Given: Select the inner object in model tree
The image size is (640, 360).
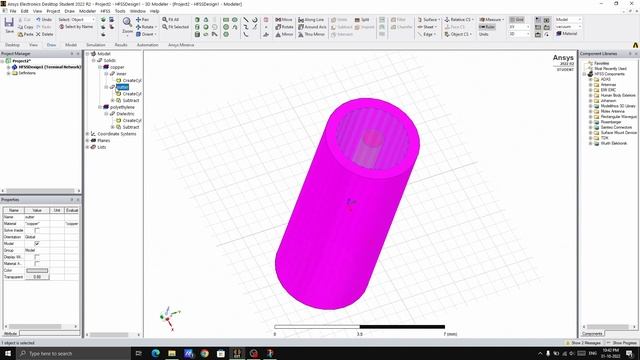Looking at the screenshot, I should (121, 74).
